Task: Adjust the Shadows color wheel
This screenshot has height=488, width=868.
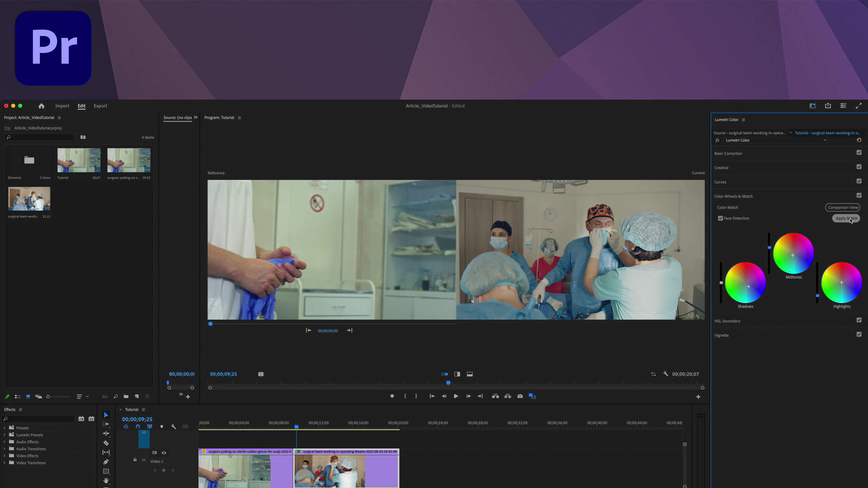Action: click(749, 286)
